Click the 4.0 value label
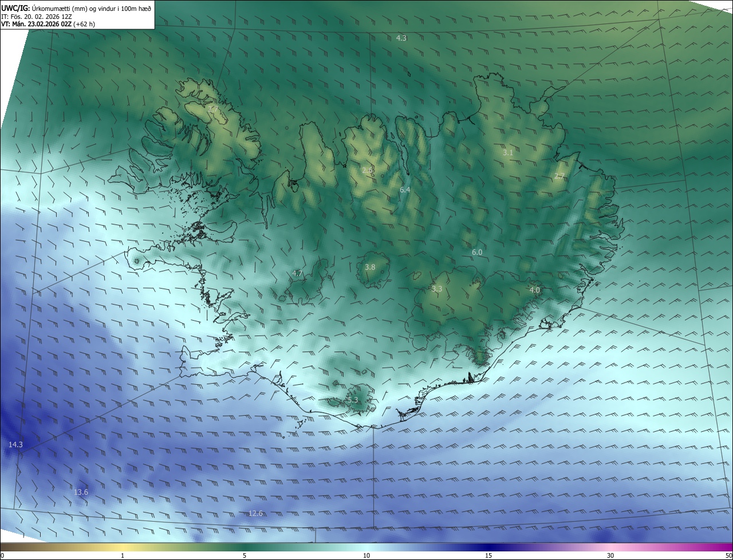Screen dimensions: 733x560 [x=534, y=290]
